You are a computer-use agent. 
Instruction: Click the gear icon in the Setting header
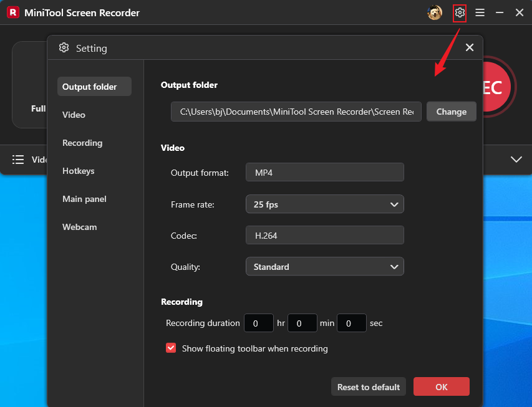coord(64,47)
